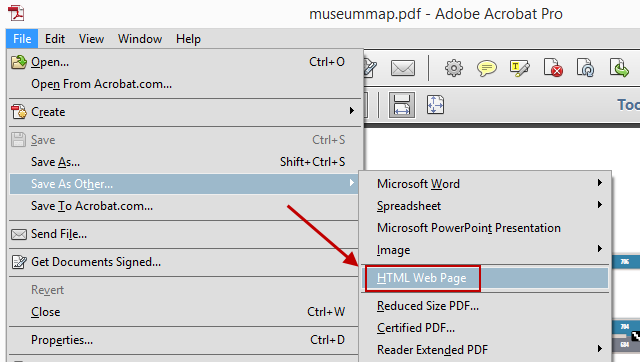The width and height of the screenshot is (640, 362).
Task: Open the File menu
Action: [22, 39]
